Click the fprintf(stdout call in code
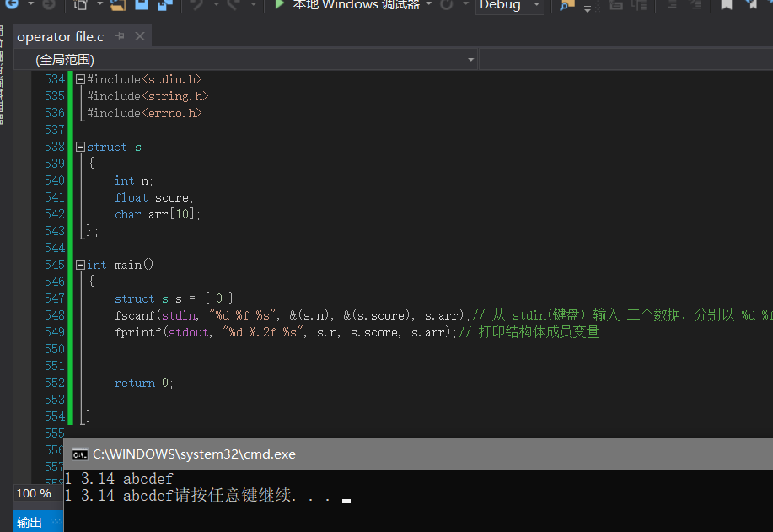 point(286,332)
